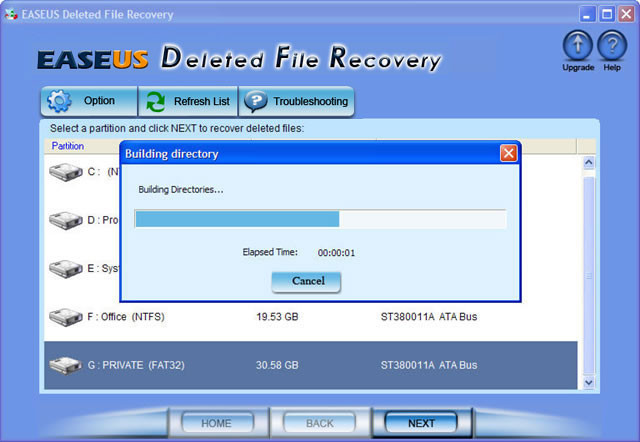The image size is (640, 442).
Task: Click the Partition column header
Action: [x=68, y=146]
